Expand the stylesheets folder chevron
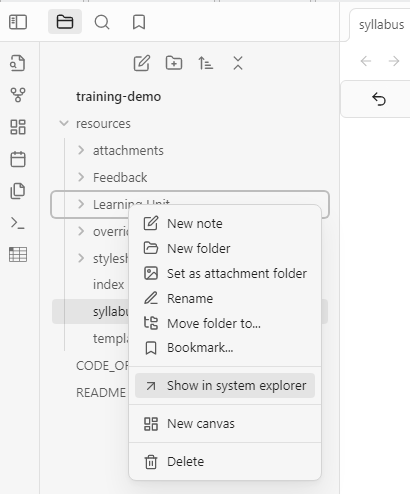The width and height of the screenshot is (410, 494). 81,258
